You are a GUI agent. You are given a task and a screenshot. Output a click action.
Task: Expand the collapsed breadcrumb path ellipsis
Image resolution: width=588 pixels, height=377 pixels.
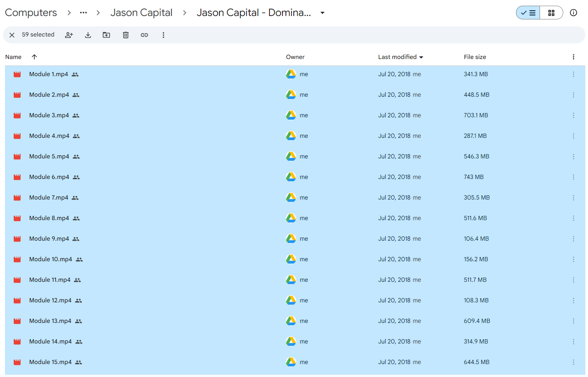pyautogui.click(x=83, y=13)
